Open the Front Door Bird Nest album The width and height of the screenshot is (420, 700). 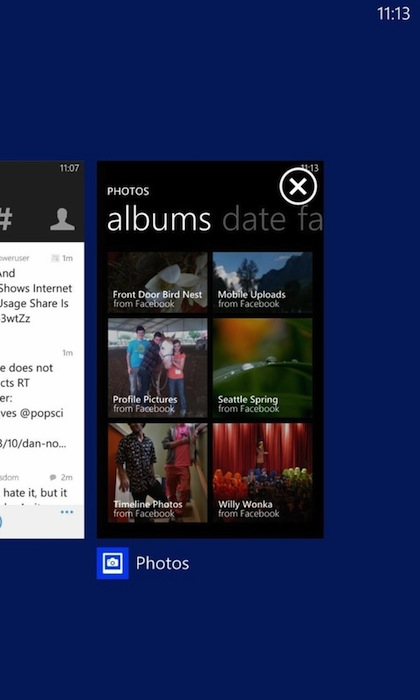point(158,282)
